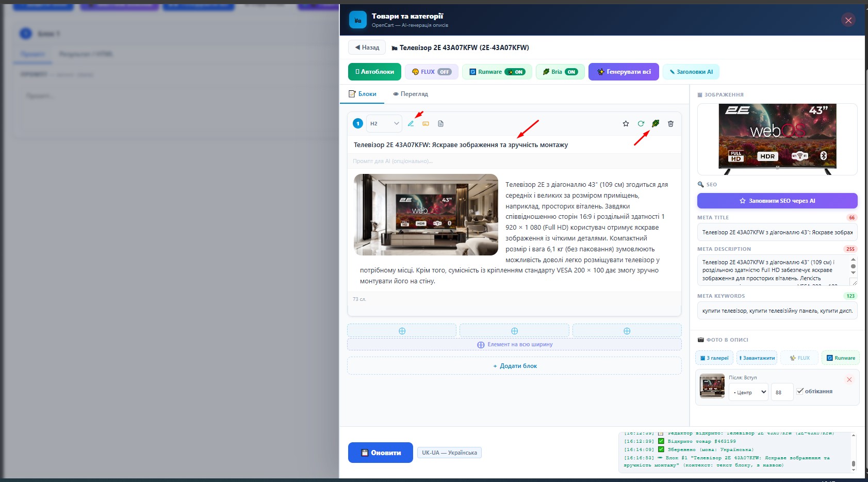
Task: Add element in the right column slot
Action: (x=627, y=331)
